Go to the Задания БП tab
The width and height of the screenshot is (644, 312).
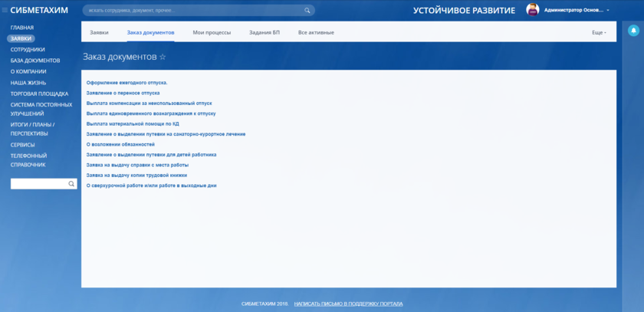(x=264, y=32)
